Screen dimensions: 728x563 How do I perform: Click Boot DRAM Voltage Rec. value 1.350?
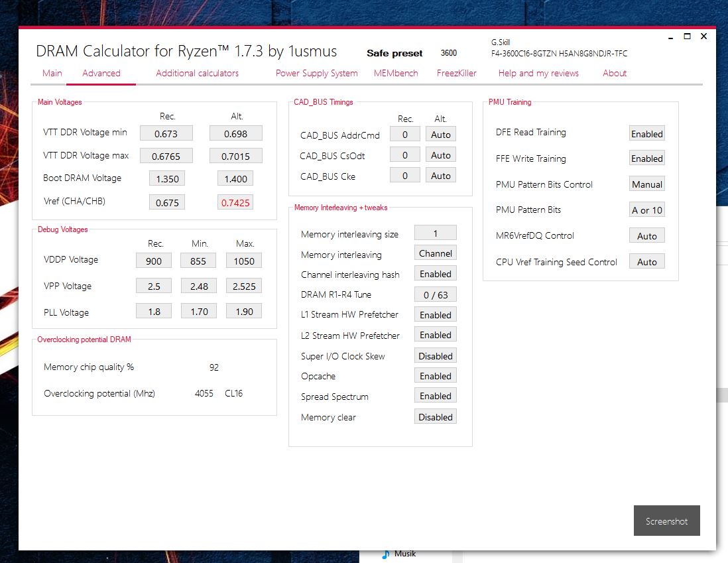(x=167, y=178)
